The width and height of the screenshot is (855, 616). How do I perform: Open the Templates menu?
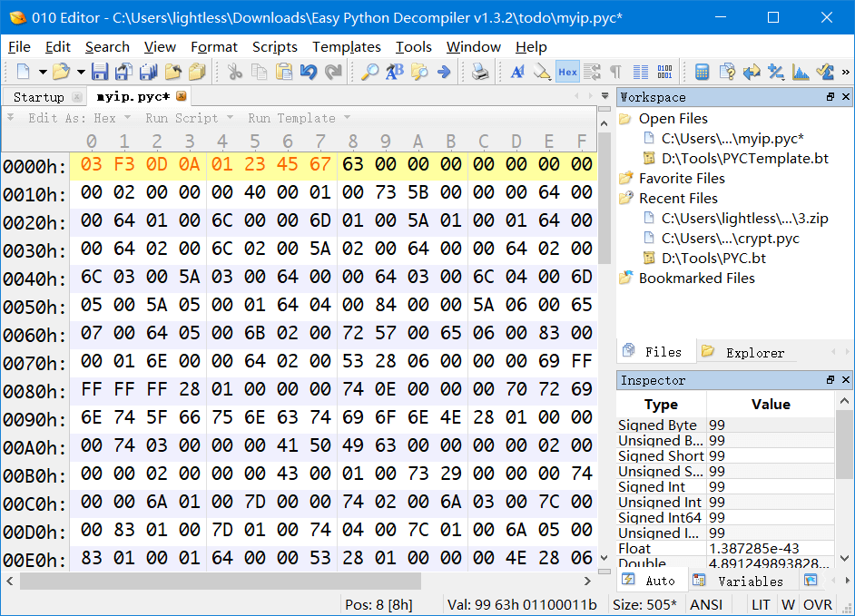[347, 47]
